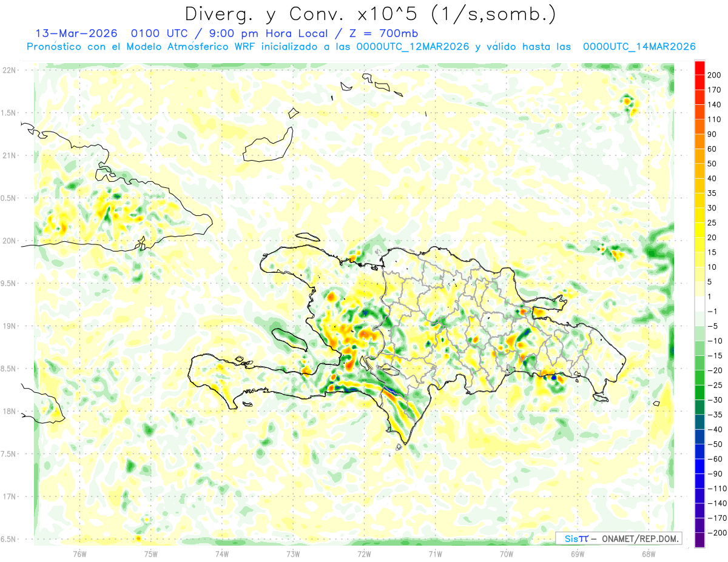Click the '-15' value on the color scale
Image resolution: width=728 pixels, height=562 pixels.
(714, 356)
